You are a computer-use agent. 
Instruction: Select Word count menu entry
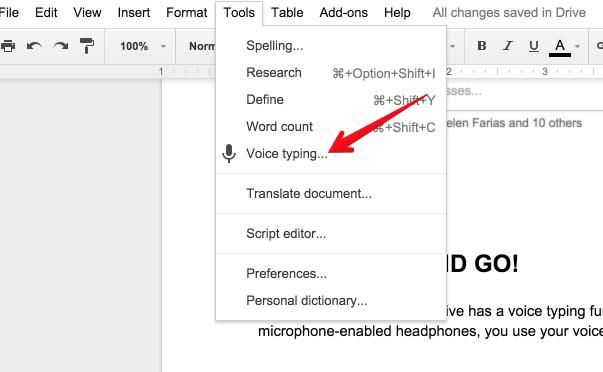pyautogui.click(x=331, y=127)
